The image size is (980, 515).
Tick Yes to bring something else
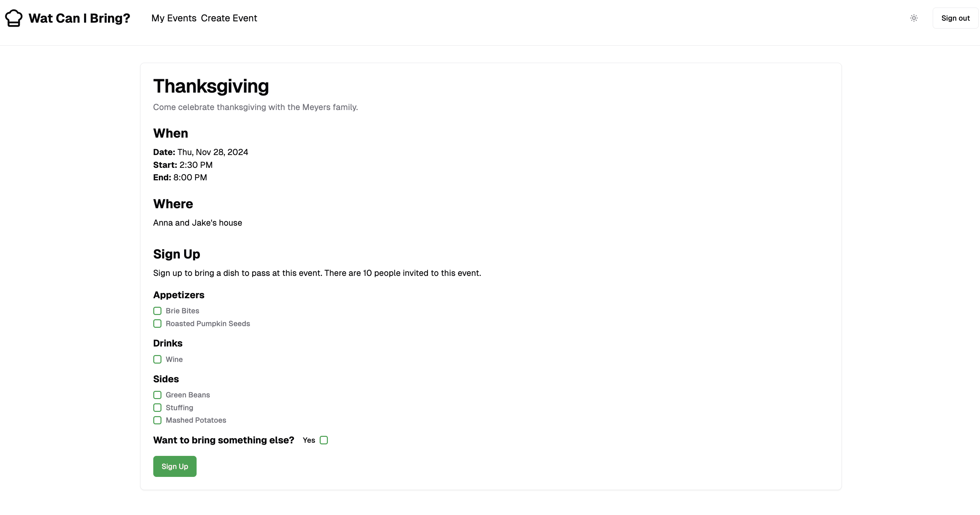[324, 440]
